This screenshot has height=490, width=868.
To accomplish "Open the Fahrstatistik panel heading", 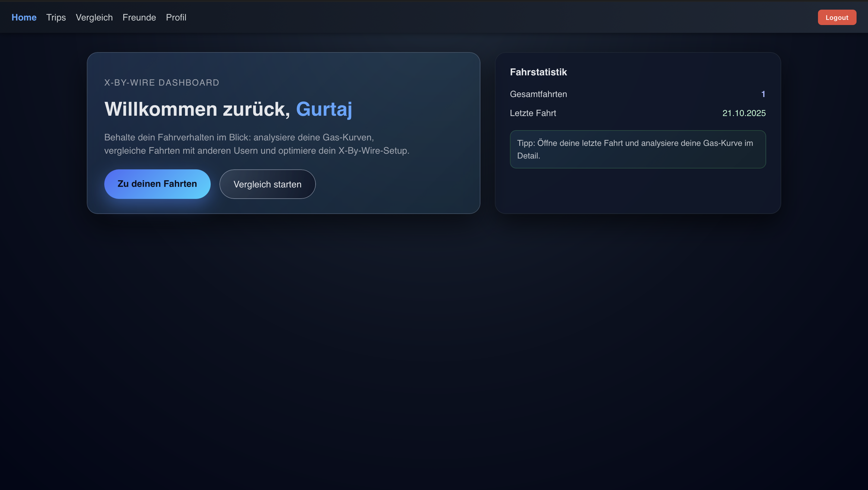I will click(x=538, y=72).
